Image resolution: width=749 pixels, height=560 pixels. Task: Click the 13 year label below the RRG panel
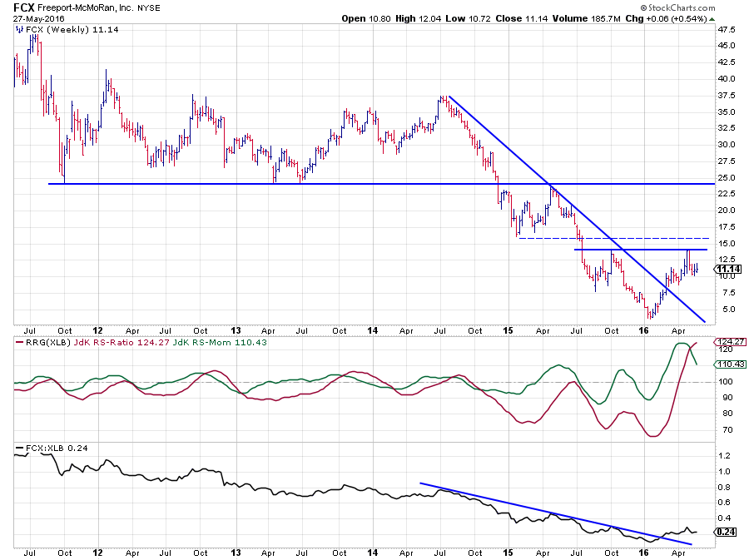(x=236, y=553)
